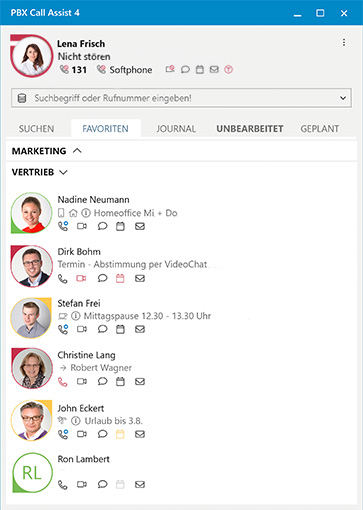This screenshot has height=510, width=363.
Task: Call Nadine Neumann via phone icon
Action: click(x=63, y=226)
